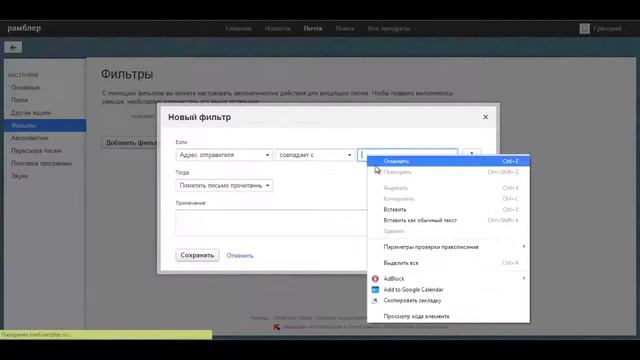
Task: Open Новости in top navigation
Action: click(x=278, y=29)
